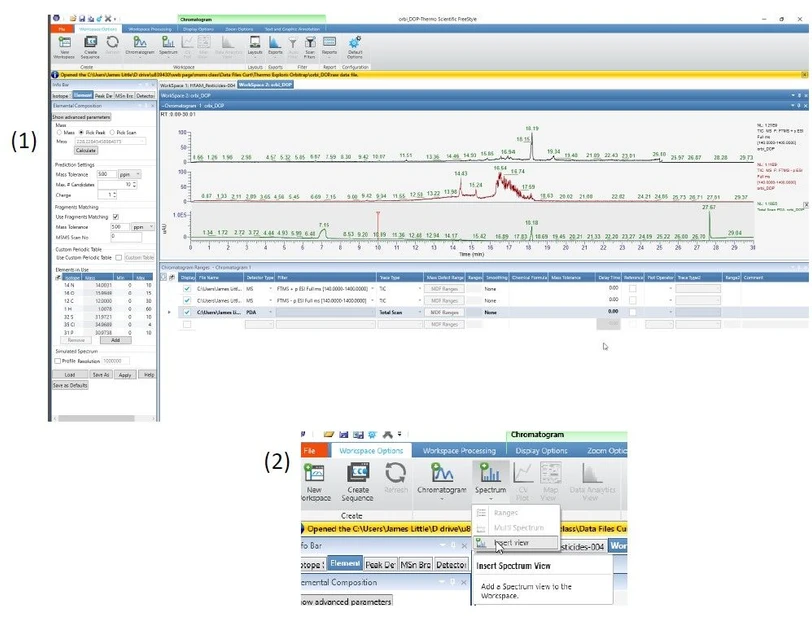The width and height of the screenshot is (812, 617).
Task: Click the Resolution input field
Action: click(x=115, y=361)
